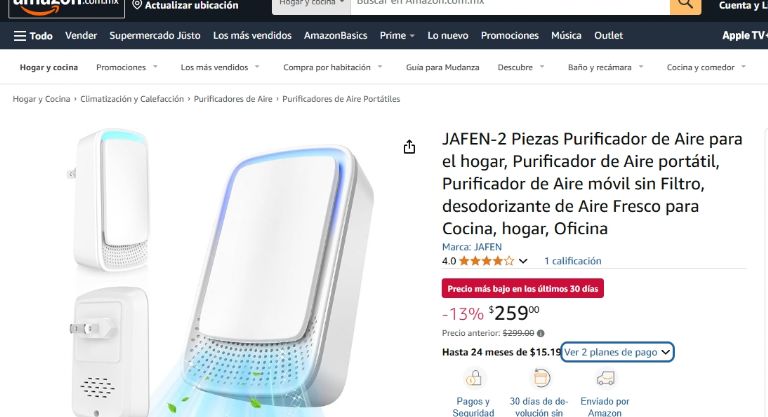The width and height of the screenshot is (768, 417).
Task: Open the star rating breakdown chevron
Action: pos(523,261)
